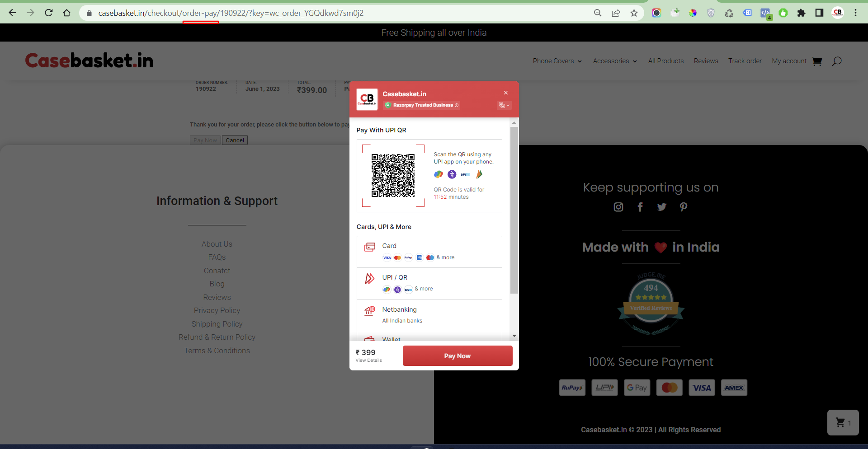
Task: Click UPI payment badge in footer
Action: pyautogui.click(x=605, y=388)
